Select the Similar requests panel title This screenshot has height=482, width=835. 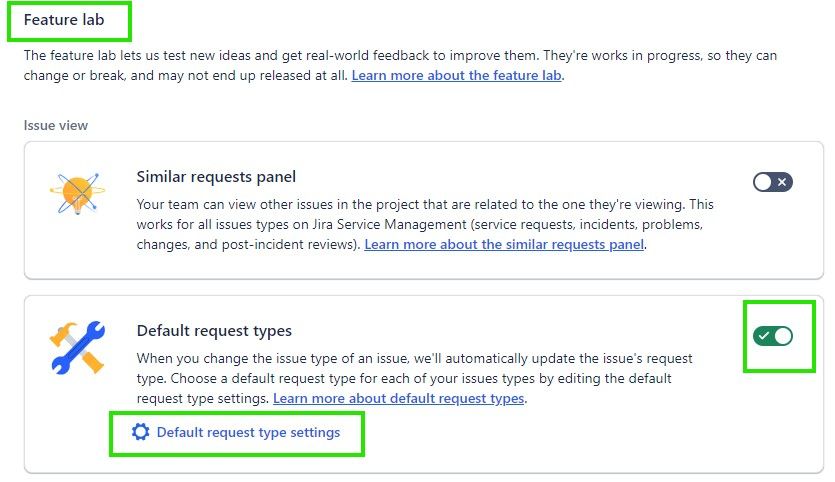216,177
